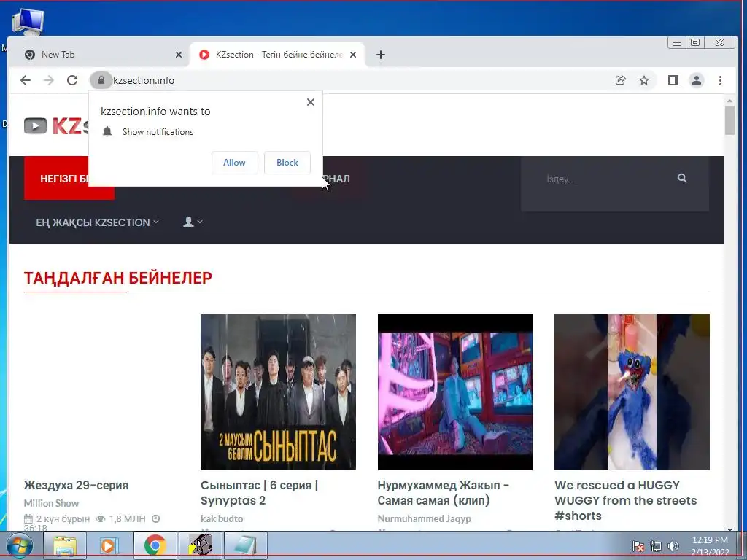The height and width of the screenshot is (560, 747).
Task: Bookmark this tab with the star icon
Action: pyautogui.click(x=644, y=80)
